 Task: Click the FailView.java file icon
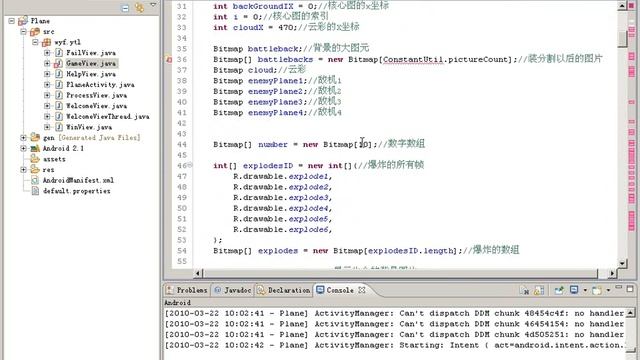click(x=59, y=53)
